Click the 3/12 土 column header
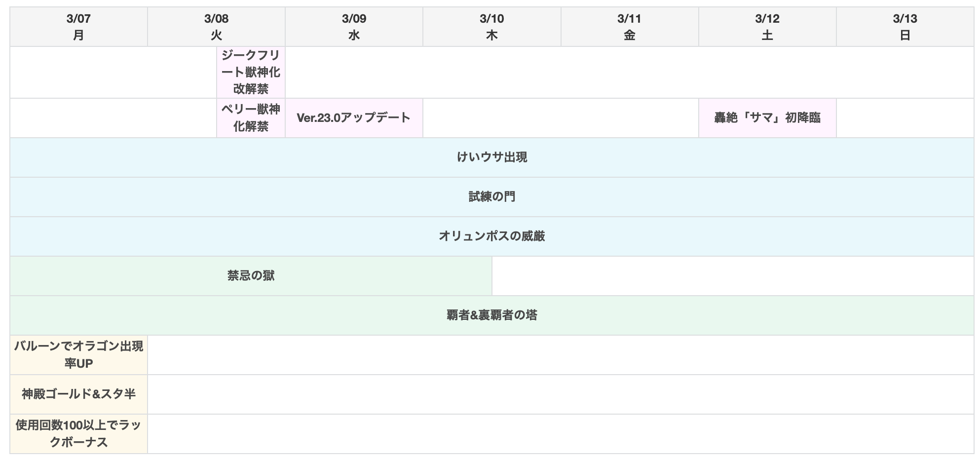 767,27
